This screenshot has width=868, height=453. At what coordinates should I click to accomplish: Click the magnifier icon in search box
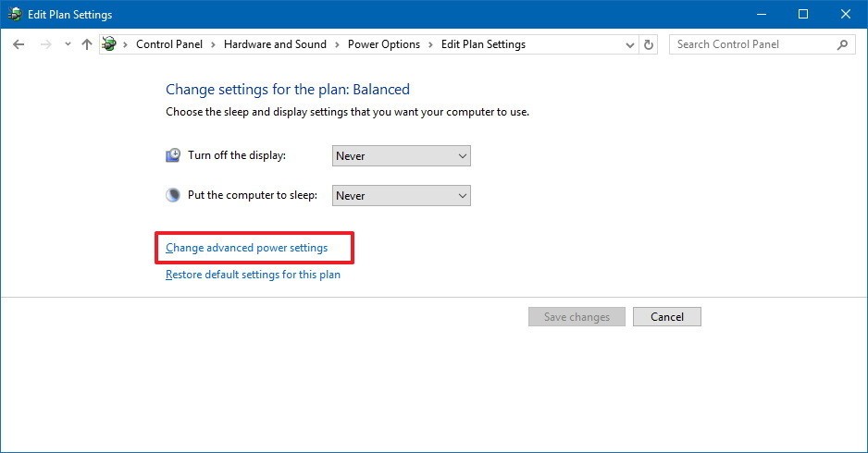[x=842, y=44]
